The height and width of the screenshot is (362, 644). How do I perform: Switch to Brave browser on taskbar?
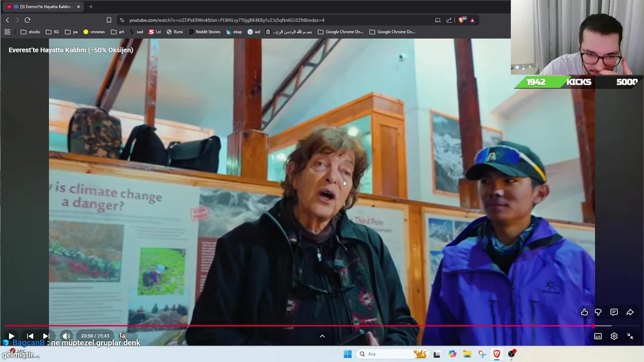[x=497, y=354]
